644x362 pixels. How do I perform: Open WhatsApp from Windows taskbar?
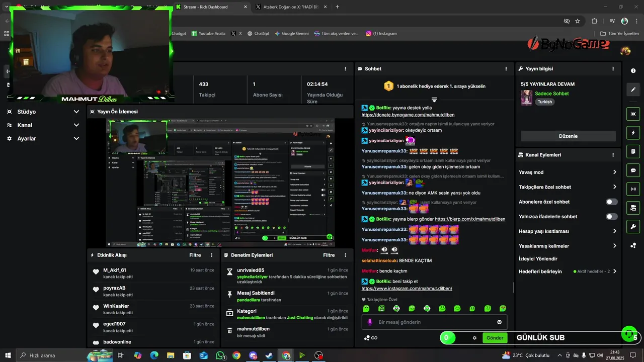(220, 355)
